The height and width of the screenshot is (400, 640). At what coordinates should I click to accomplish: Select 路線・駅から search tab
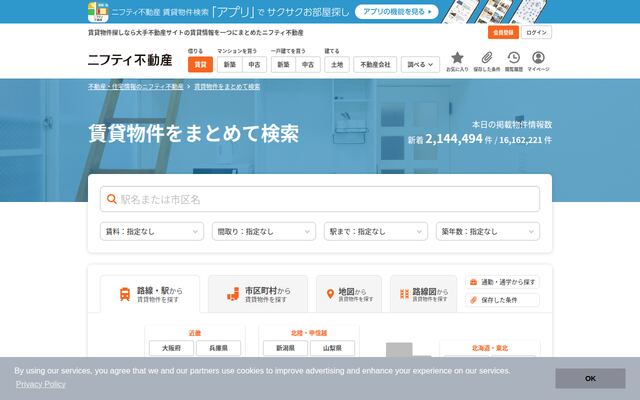coord(150,294)
